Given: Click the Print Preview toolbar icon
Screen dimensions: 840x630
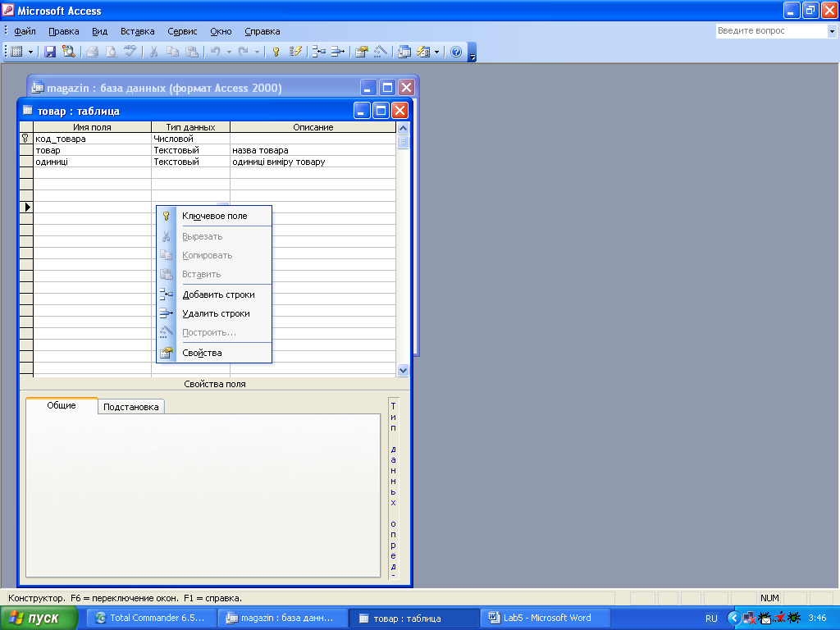Looking at the screenshot, I should click(111, 52).
